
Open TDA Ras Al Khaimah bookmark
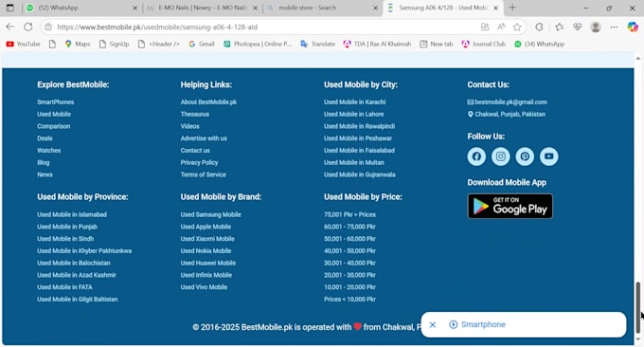click(x=377, y=44)
